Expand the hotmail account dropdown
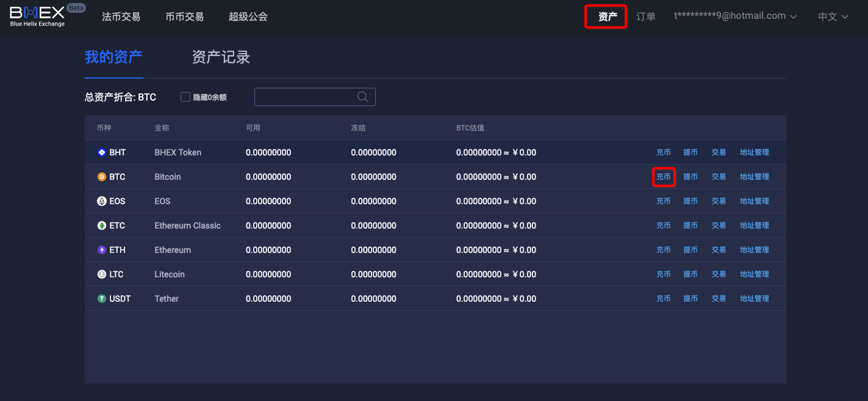 coord(735,16)
